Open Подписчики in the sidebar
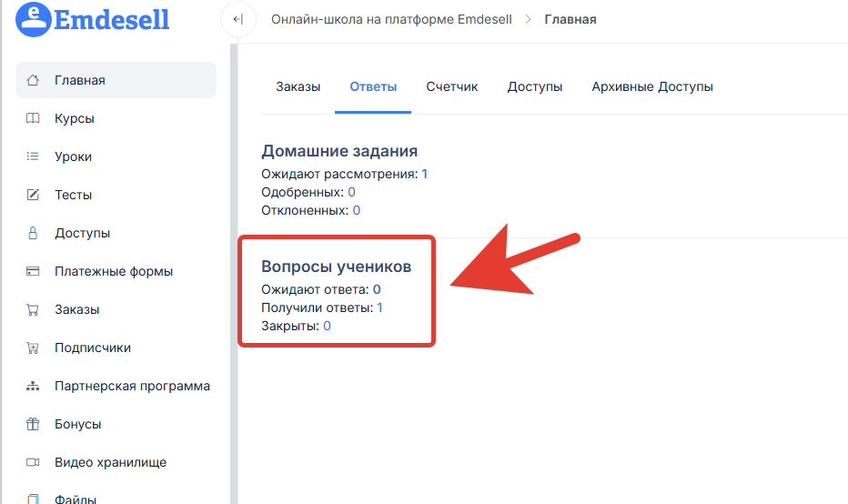 tap(93, 348)
